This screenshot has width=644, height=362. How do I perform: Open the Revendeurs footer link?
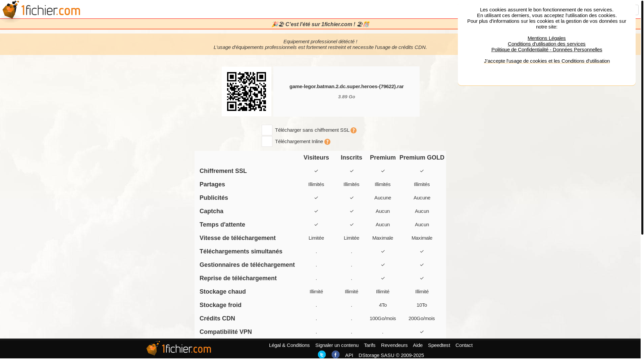[394, 345]
